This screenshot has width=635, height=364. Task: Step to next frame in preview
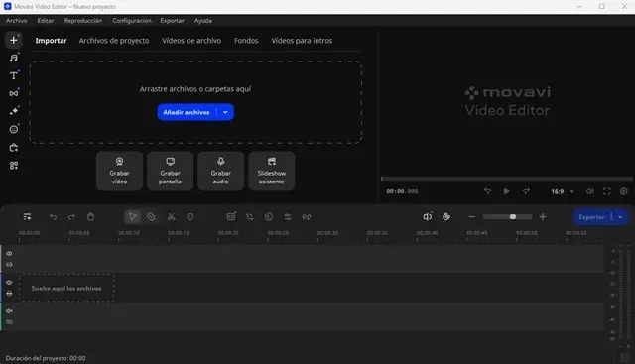click(526, 191)
